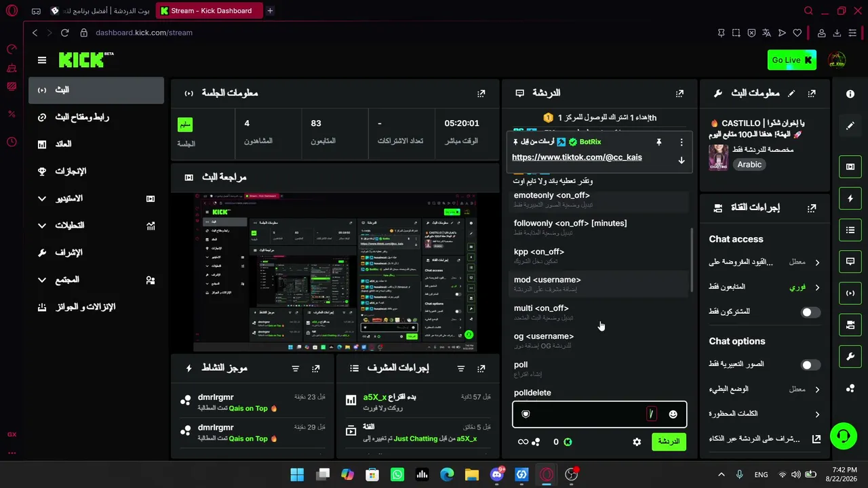Open chat settings gear
The height and width of the screenshot is (488, 868).
(x=637, y=442)
